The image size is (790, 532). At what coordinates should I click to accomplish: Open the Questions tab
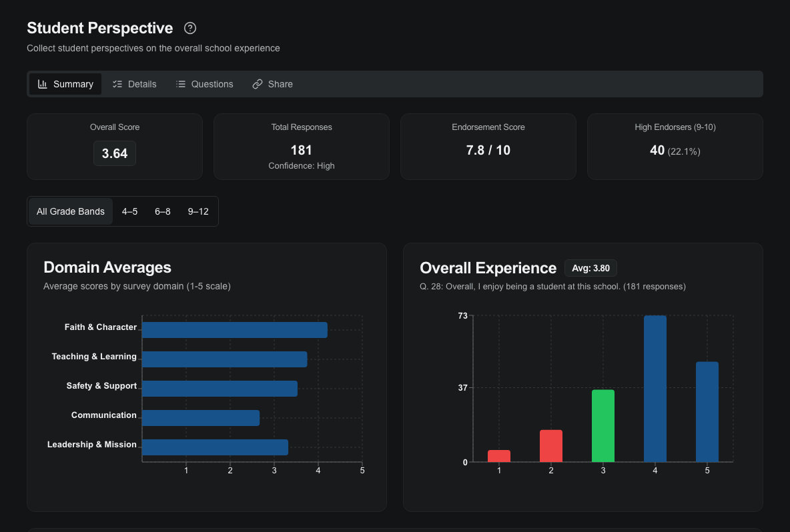pos(205,84)
